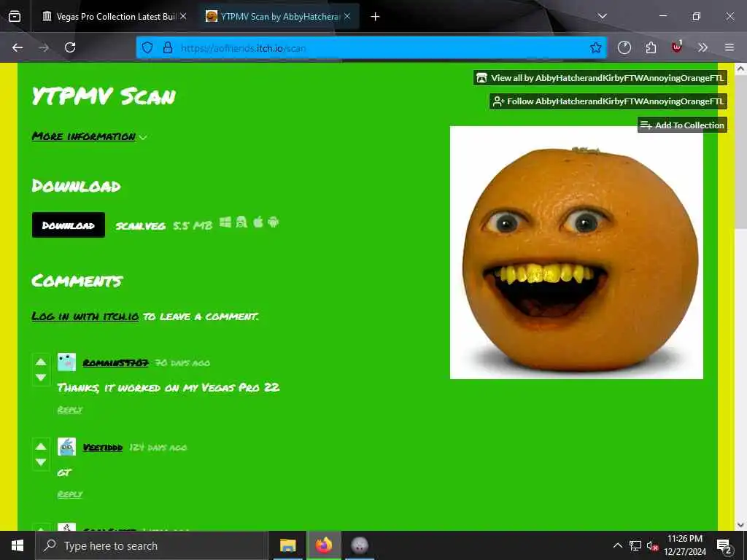
Task: Open the third pinned taskbar app
Action: click(360, 545)
